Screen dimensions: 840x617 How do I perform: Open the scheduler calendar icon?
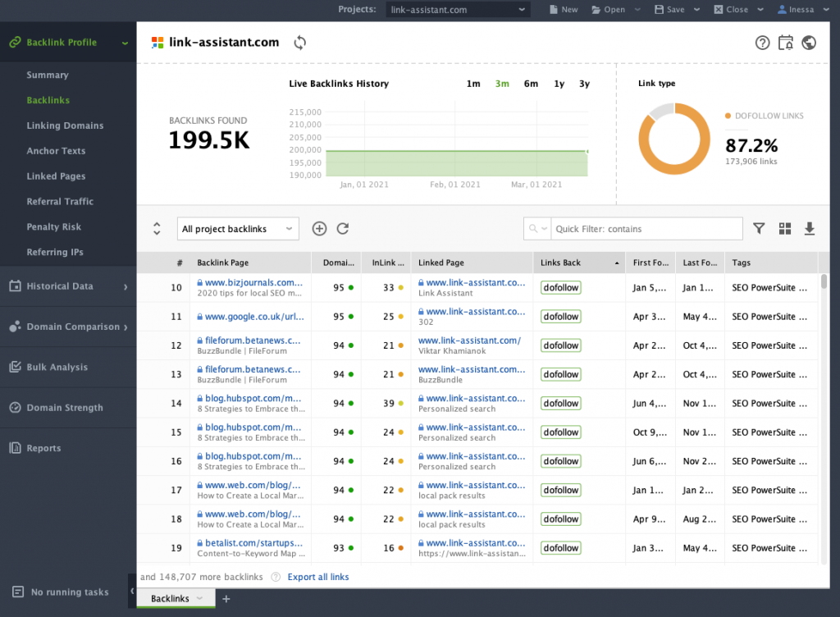click(786, 43)
